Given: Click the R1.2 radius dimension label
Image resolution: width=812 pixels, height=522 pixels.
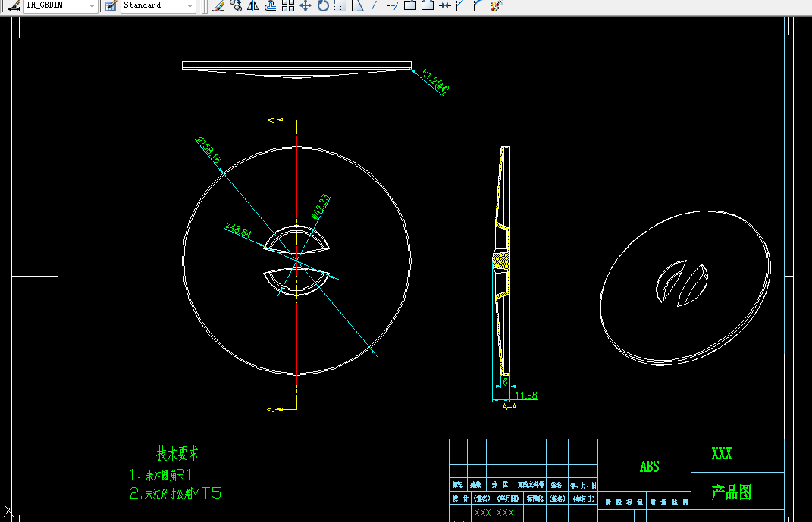Looking at the screenshot, I should 435,82.
